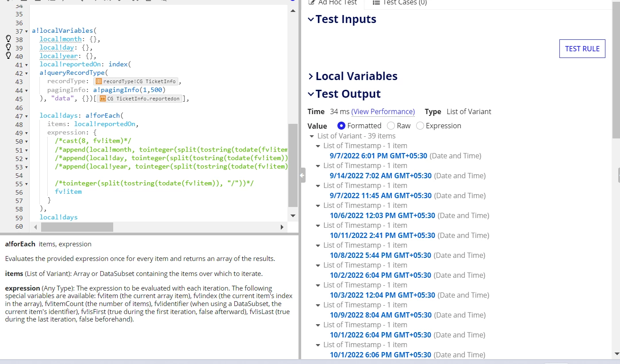
Task: Click the test pane scroll-down arrow
Action: point(617,354)
